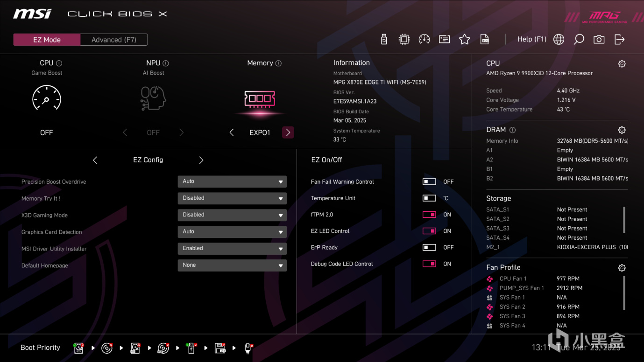
Task: Show info tooltip next to CPU Game Boost
Action: click(59, 63)
